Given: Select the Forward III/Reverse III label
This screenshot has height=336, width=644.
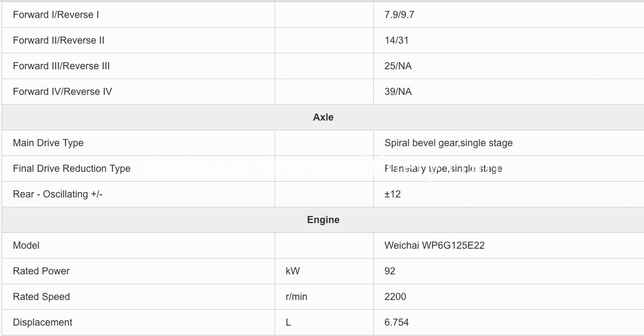Looking at the screenshot, I should pos(61,66).
